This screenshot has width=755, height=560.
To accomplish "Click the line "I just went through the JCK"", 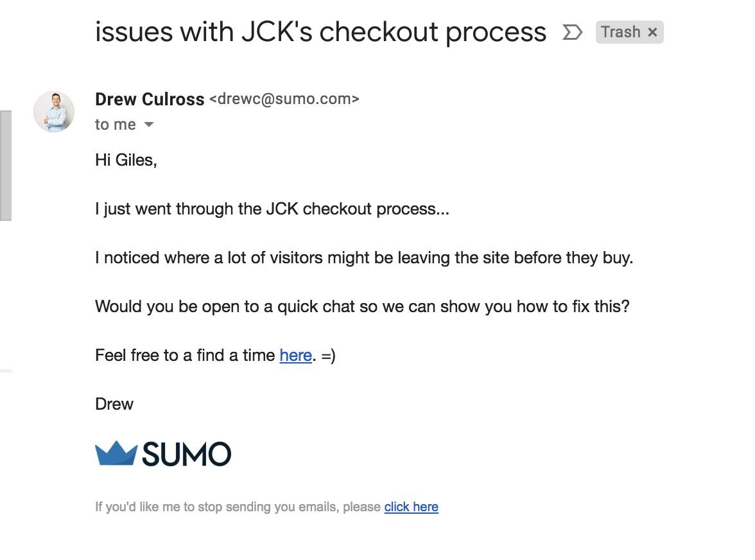I will [272, 209].
